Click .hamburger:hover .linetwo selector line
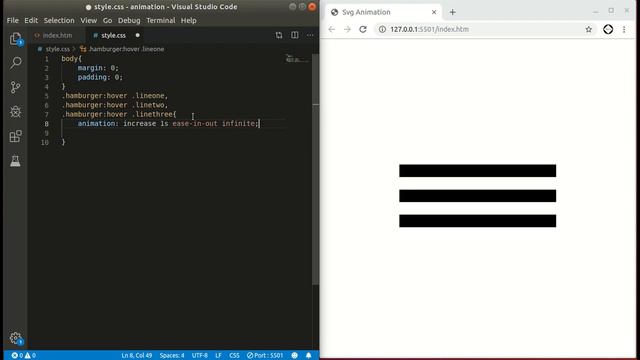 (114, 105)
